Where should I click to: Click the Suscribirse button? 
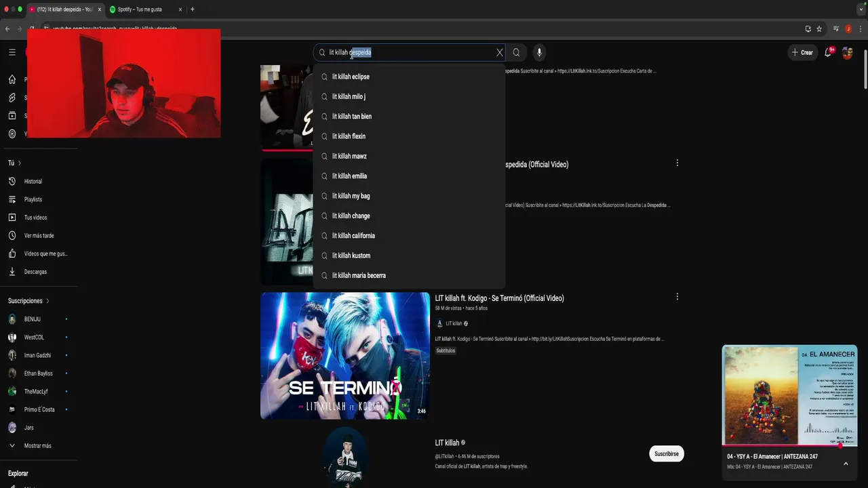667,454
